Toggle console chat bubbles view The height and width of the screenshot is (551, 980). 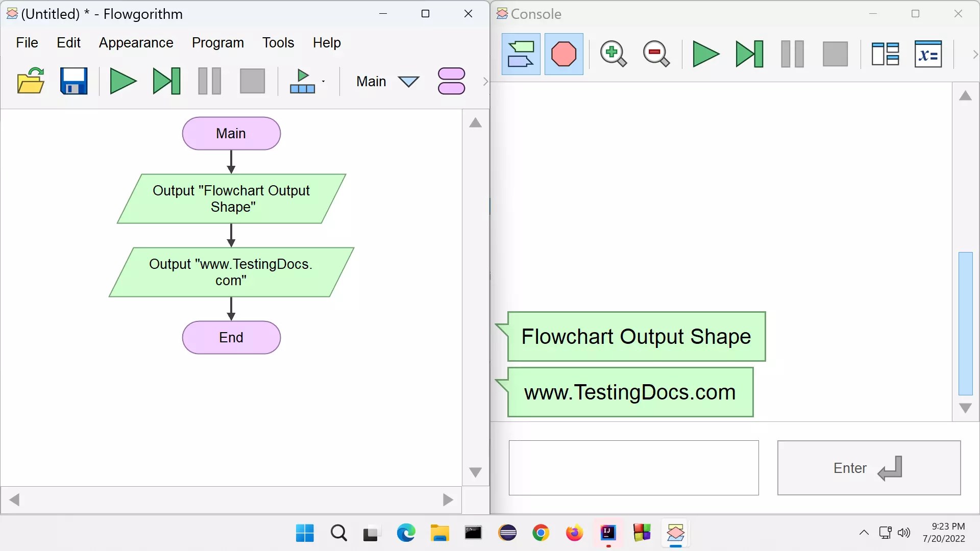pos(521,54)
